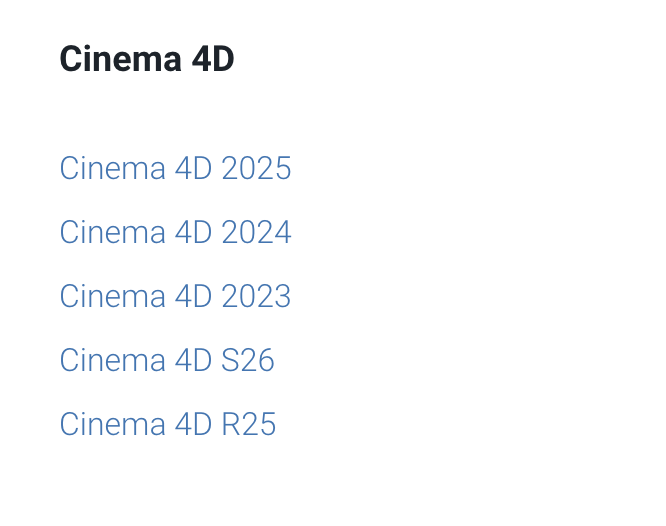Click the text 'R25' in the last link
The height and width of the screenshot is (526, 666).
249,424
